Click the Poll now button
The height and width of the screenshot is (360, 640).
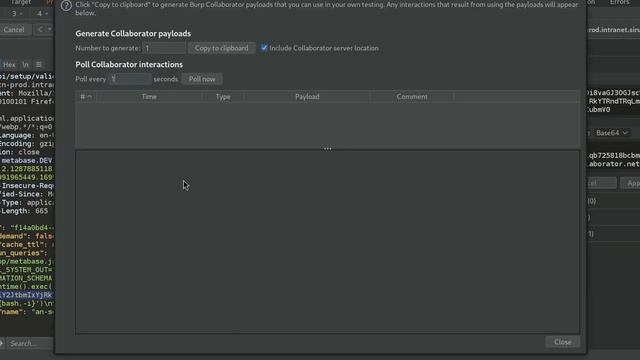(202, 79)
